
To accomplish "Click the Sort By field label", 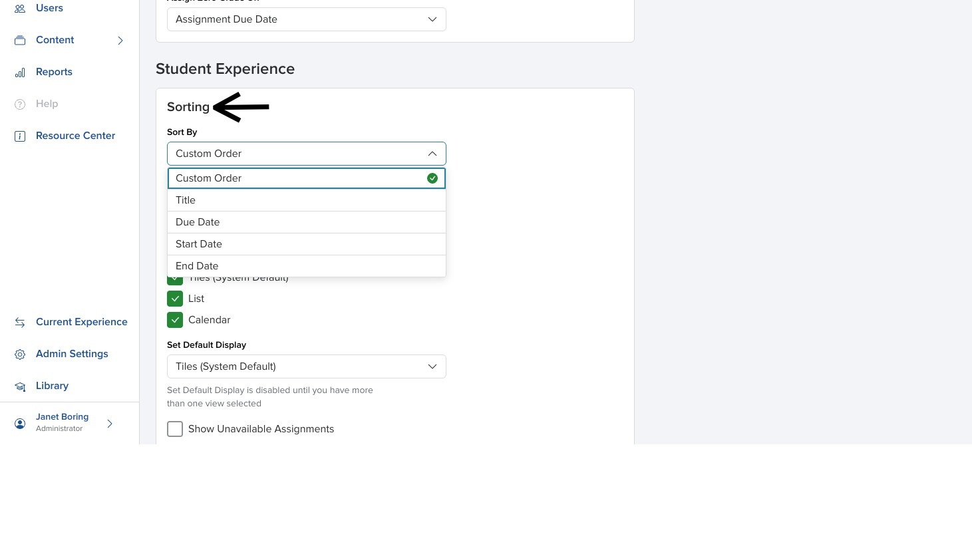I will tap(182, 132).
